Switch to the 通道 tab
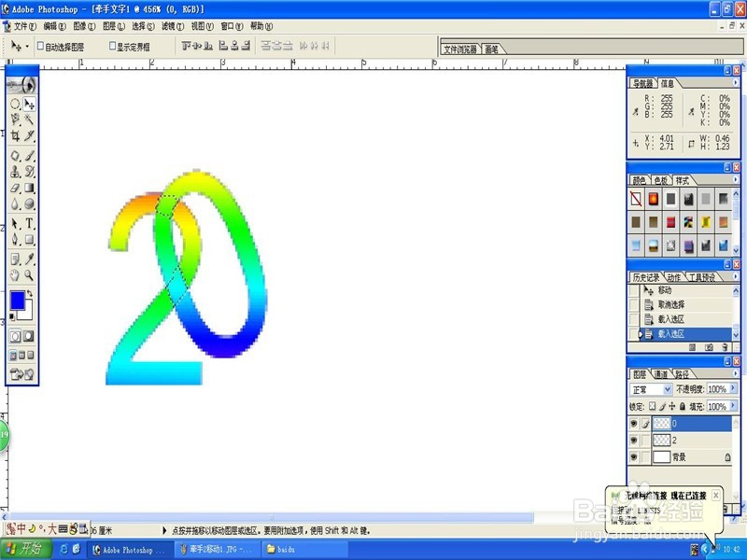 click(661, 373)
